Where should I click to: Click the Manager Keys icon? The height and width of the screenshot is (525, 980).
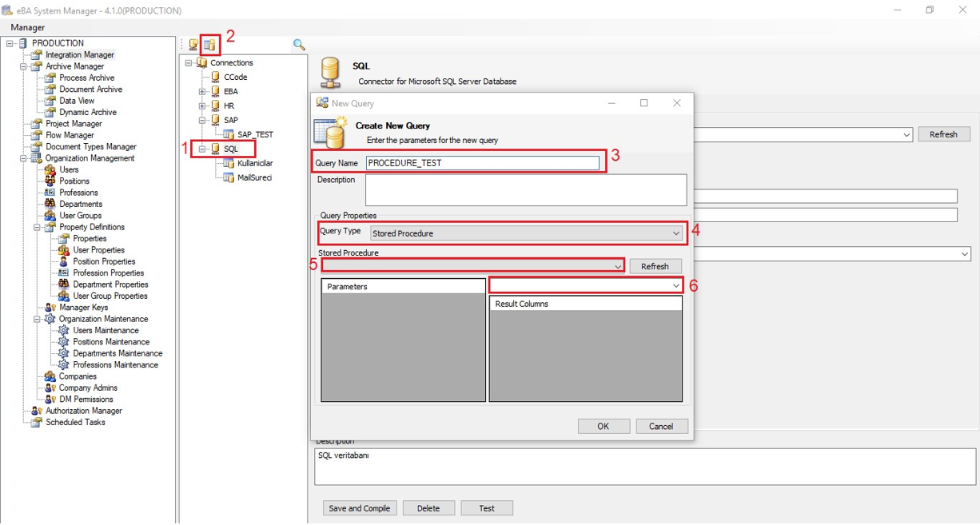tap(50, 308)
